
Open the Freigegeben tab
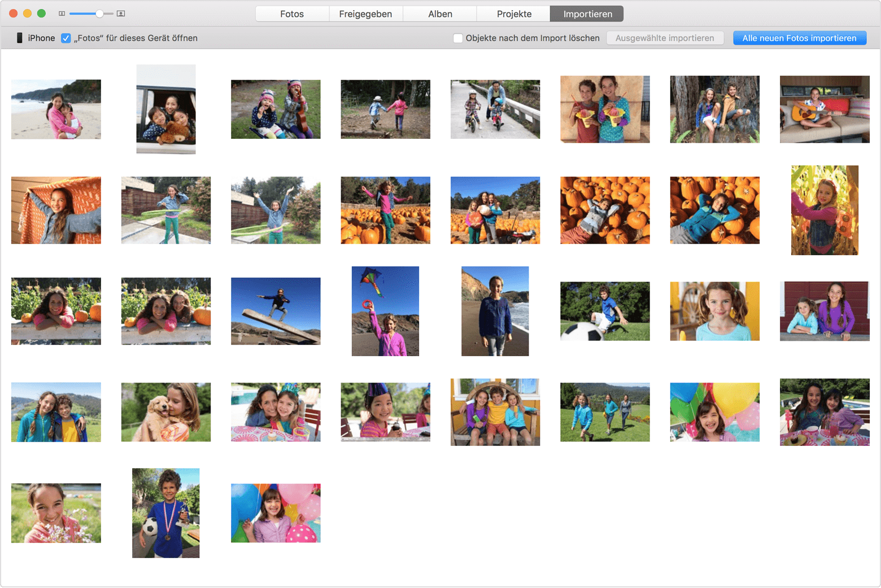tap(365, 14)
